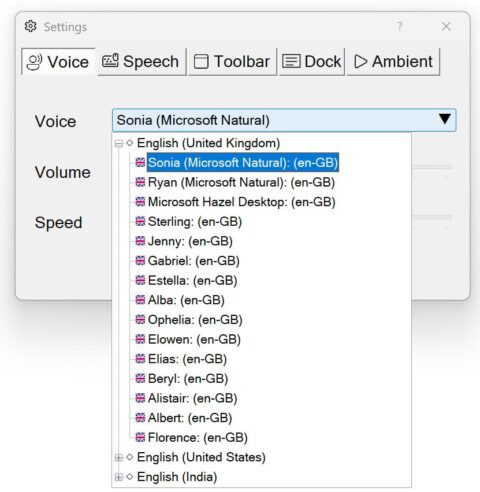Click the Sonia (Microsoft Natural) voice field
The height and width of the screenshot is (492, 480).
284,120
